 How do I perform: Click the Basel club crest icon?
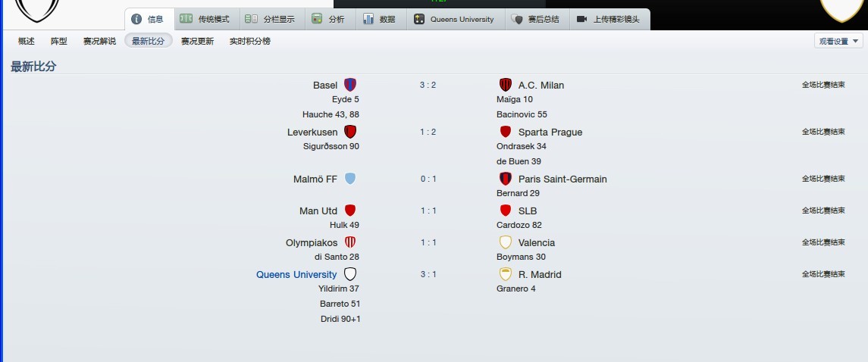pos(349,85)
